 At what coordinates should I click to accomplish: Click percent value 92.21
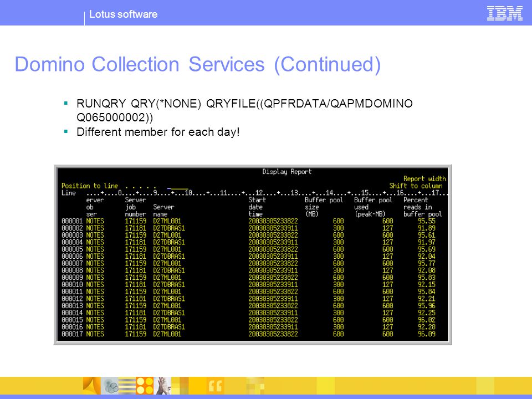point(426,299)
